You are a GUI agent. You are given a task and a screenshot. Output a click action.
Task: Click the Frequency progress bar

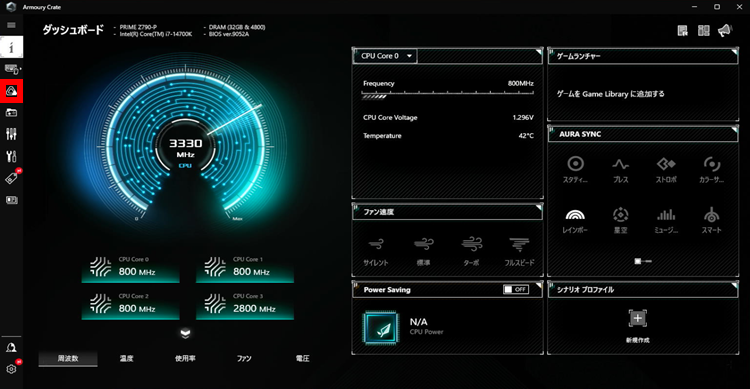[x=448, y=95]
